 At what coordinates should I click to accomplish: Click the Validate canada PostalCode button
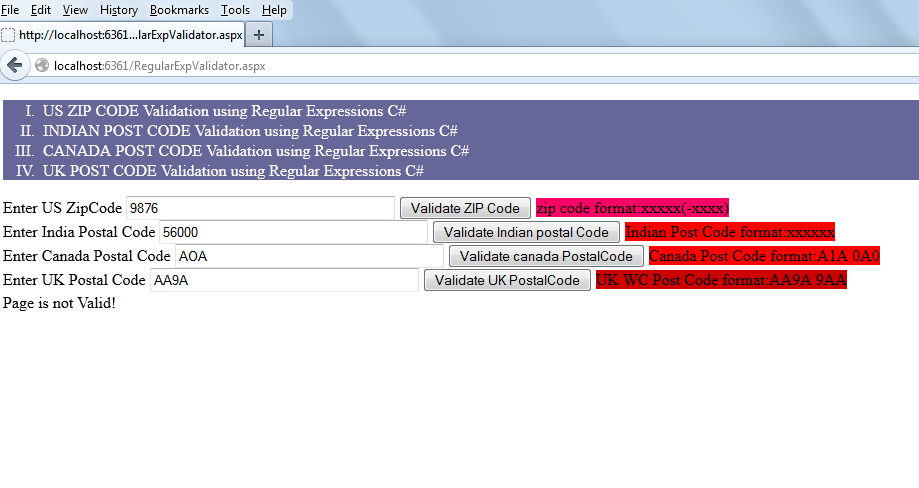(546, 256)
